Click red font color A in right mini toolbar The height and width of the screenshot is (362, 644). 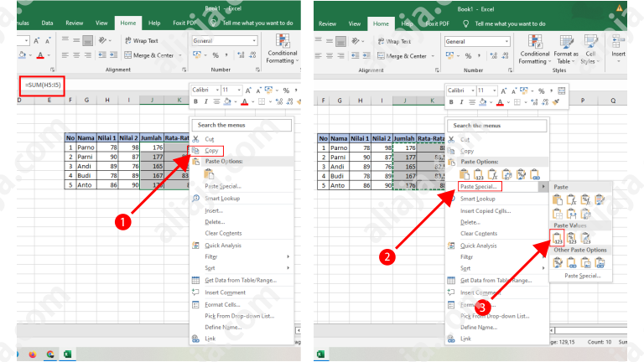500,102
